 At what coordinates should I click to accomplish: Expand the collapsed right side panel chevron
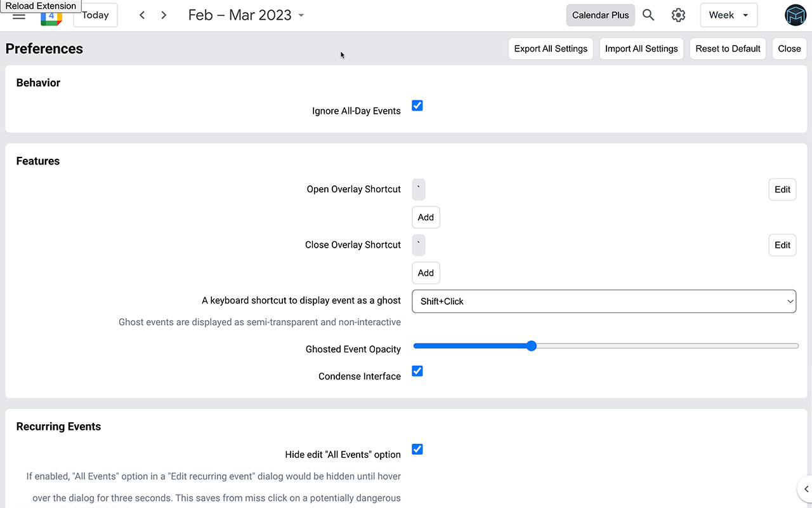[x=806, y=489]
